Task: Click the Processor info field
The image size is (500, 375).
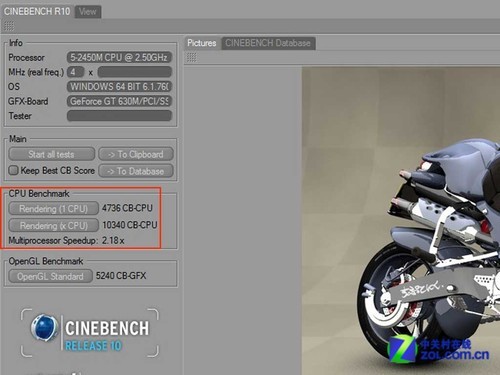Action: tap(119, 57)
